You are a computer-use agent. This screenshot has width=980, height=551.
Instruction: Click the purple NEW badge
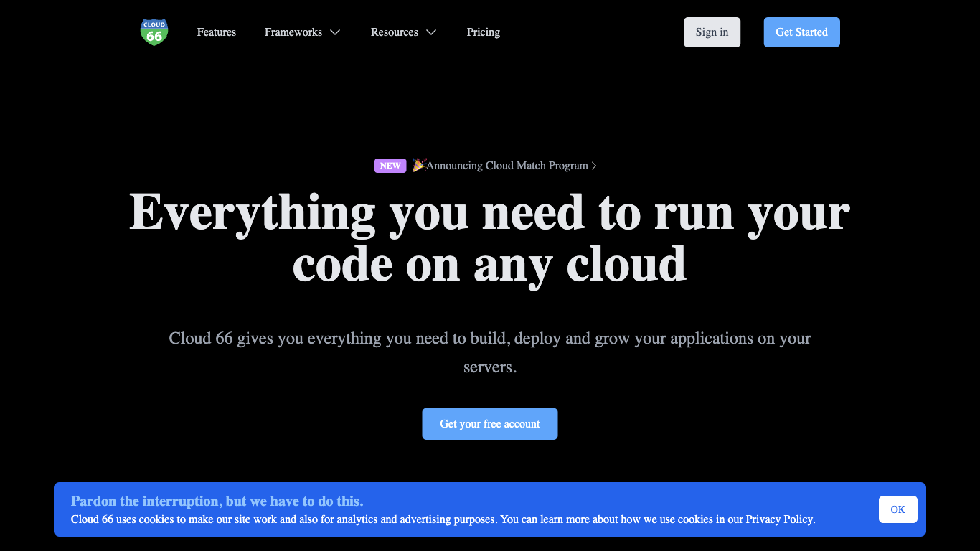(390, 166)
